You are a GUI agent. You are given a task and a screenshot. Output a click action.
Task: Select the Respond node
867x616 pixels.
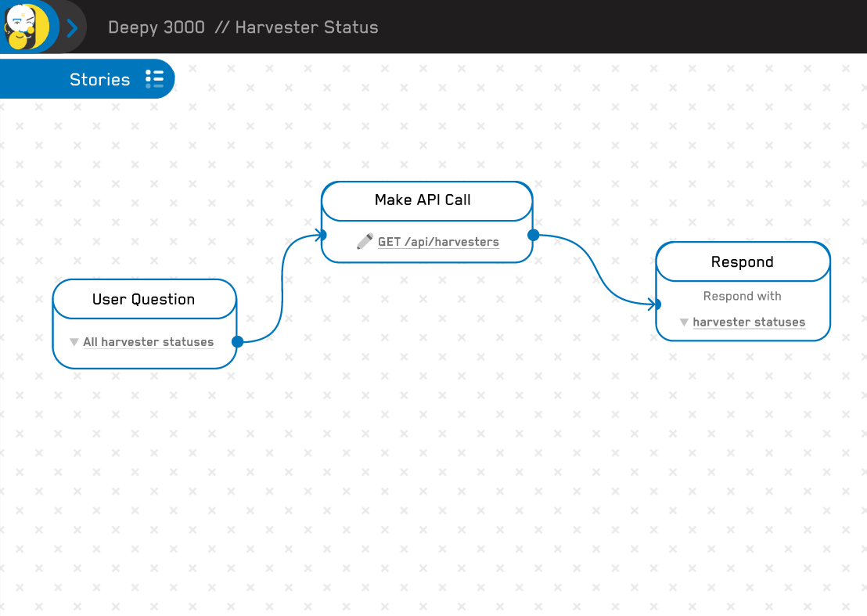(x=742, y=261)
